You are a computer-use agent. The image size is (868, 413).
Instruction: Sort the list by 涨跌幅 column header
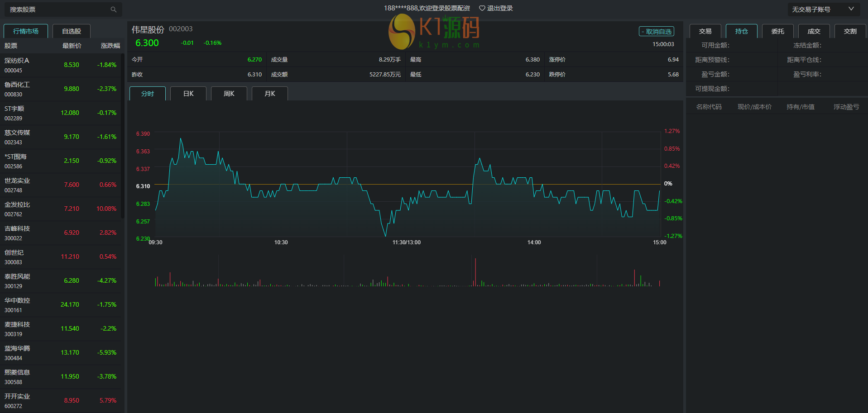point(110,46)
